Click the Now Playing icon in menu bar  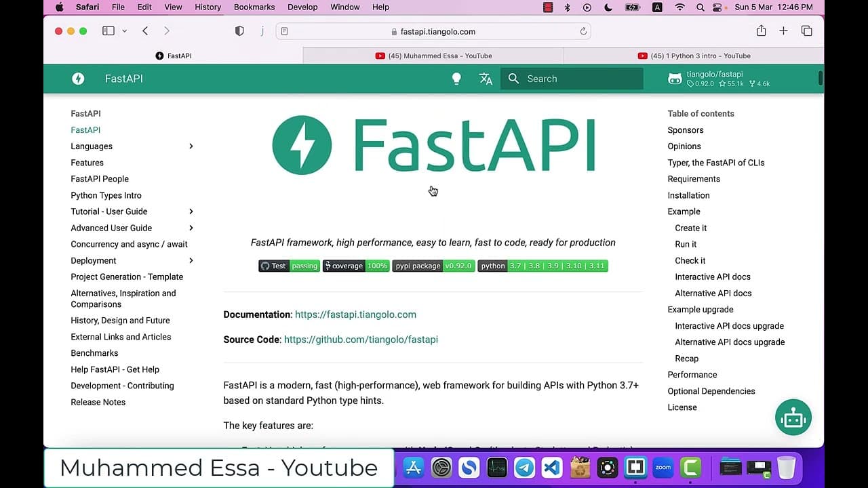click(587, 7)
